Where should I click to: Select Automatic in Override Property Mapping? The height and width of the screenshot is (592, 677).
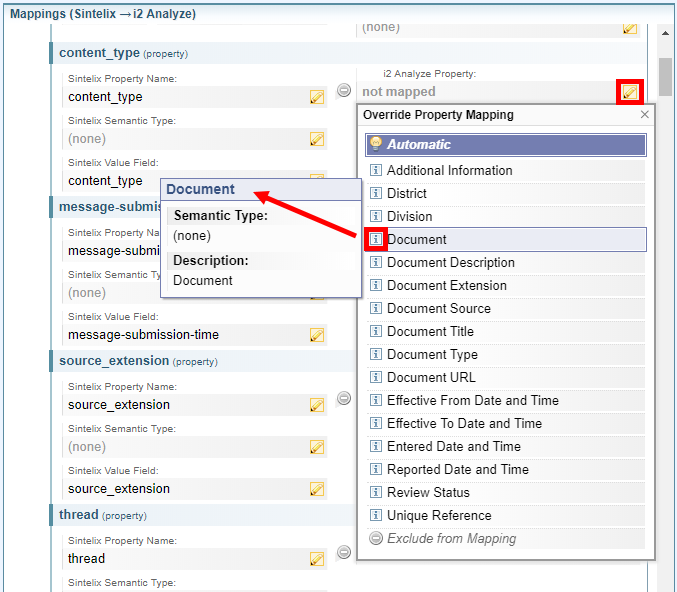[506, 144]
